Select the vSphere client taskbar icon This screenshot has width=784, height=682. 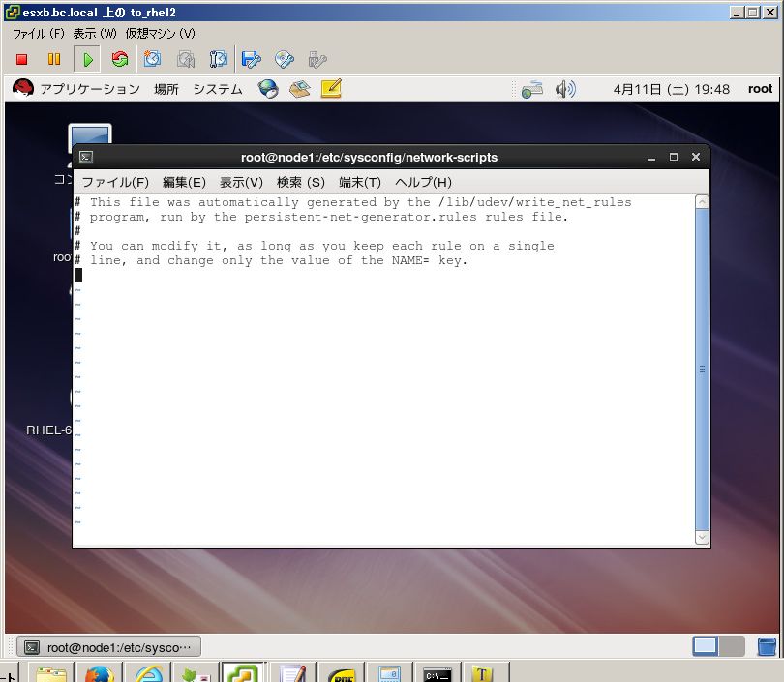[x=244, y=672]
